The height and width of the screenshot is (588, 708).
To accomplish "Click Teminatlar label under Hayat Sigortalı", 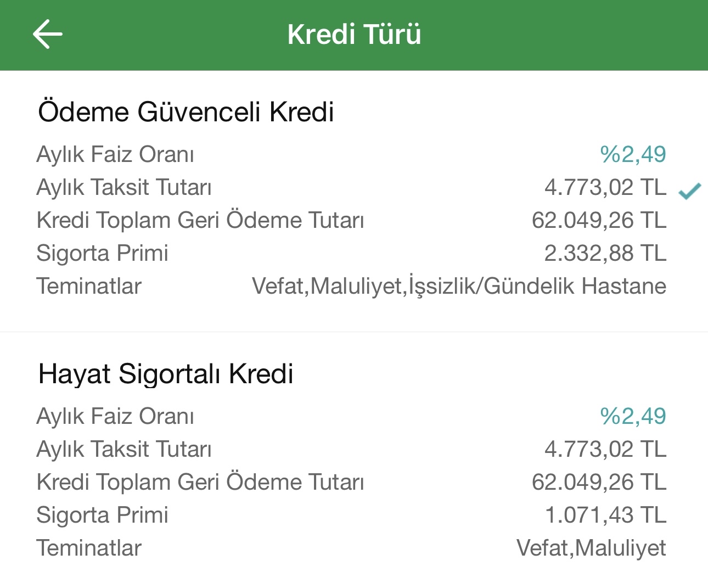I will (x=89, y=548).
